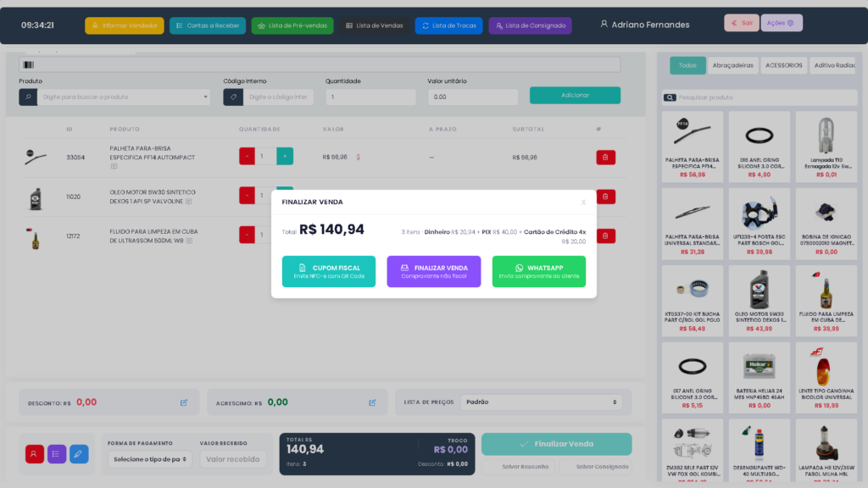This screenshot has width=868, height=488.
Task: Click the Cupom Fiscal button in dialog
Action: 329,271
